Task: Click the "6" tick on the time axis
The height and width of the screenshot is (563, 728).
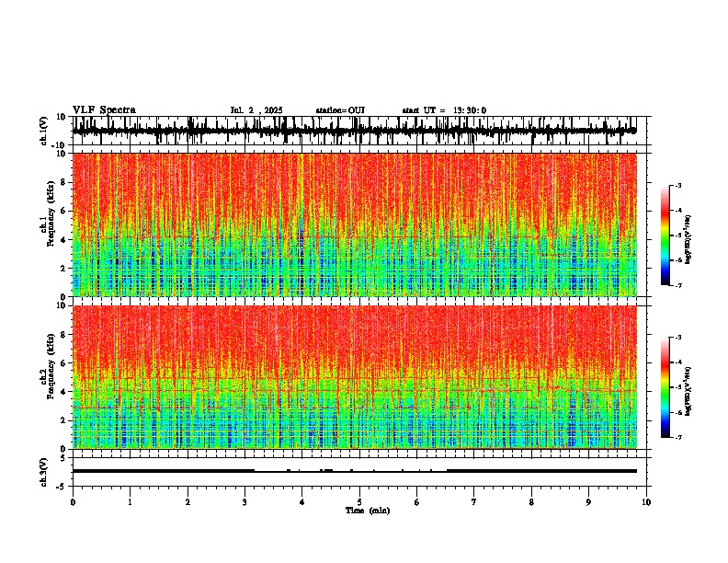Action: pyautogui.click(x=417, y=502)
